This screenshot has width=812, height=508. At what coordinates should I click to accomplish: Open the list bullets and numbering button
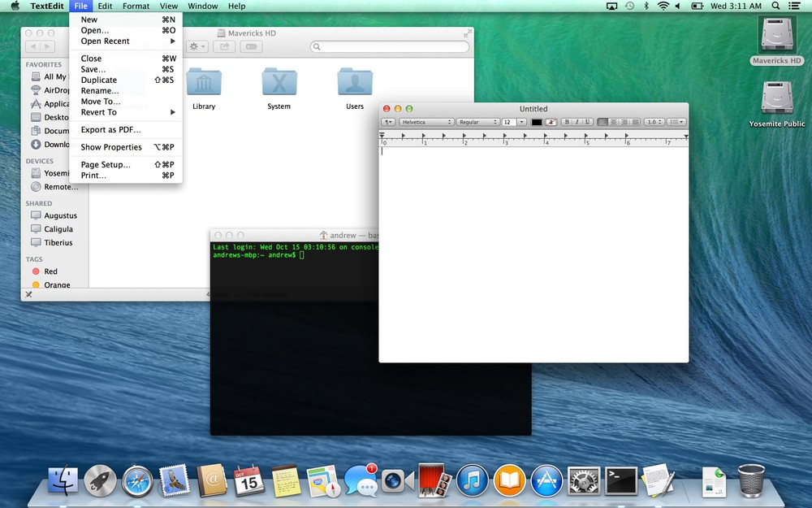[676, 122]
